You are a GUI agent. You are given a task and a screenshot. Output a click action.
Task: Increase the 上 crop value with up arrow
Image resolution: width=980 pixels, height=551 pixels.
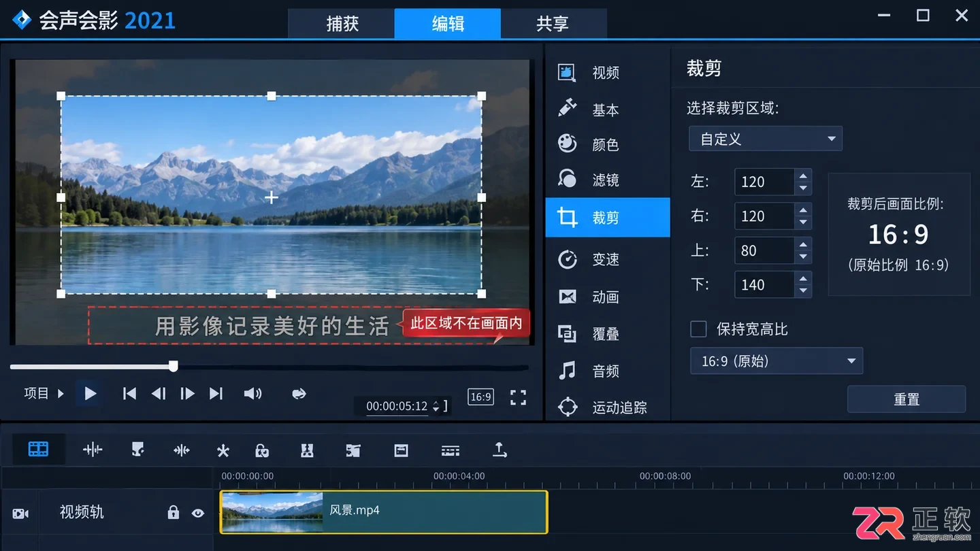point(804,244)
